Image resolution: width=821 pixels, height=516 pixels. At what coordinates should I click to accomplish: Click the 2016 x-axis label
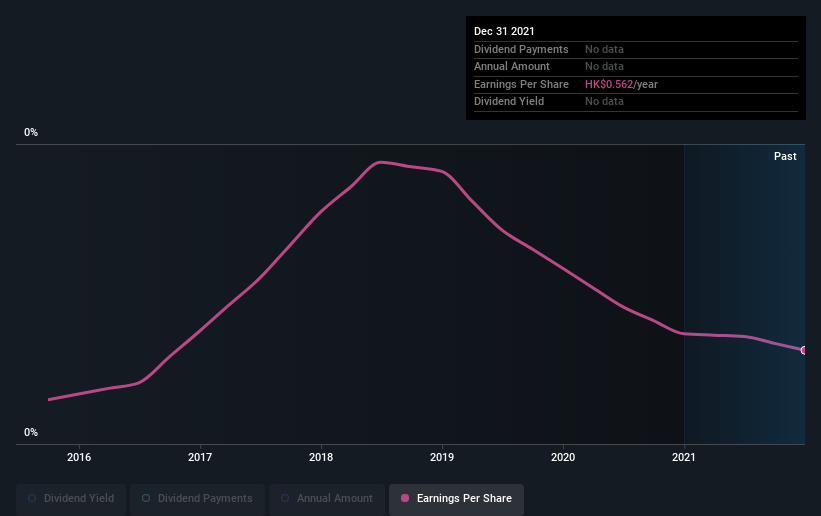(79, 457)
